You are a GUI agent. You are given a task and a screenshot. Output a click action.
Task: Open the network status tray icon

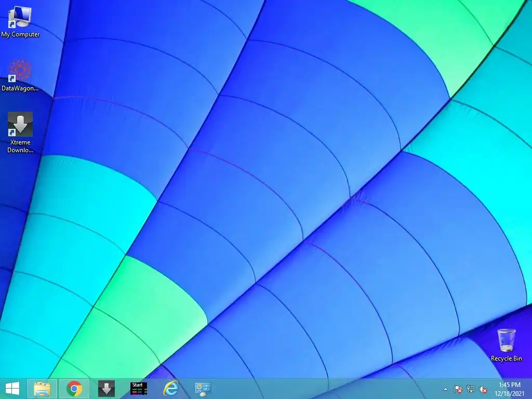click(x=471, y=389)
